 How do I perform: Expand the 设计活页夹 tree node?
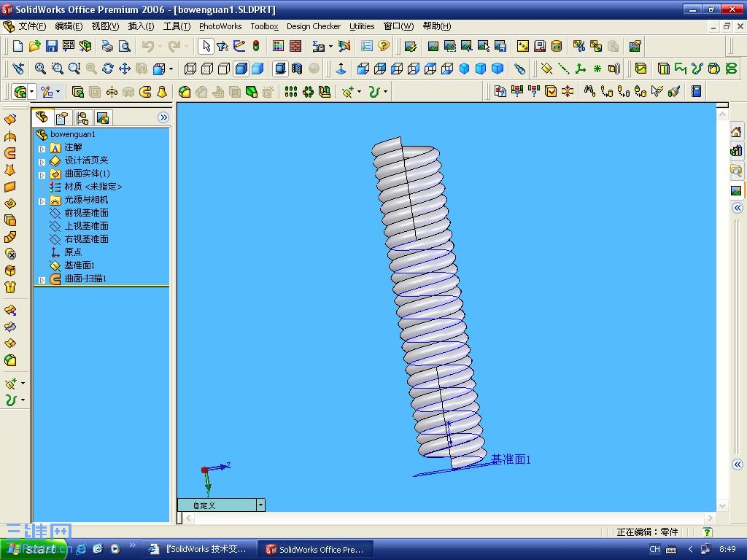[x=42, y=162]
